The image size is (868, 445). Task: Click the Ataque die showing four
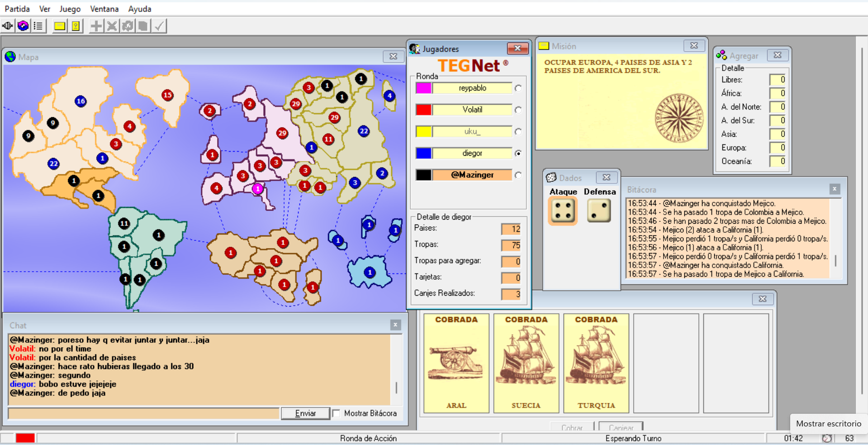[x=563, y=211]
